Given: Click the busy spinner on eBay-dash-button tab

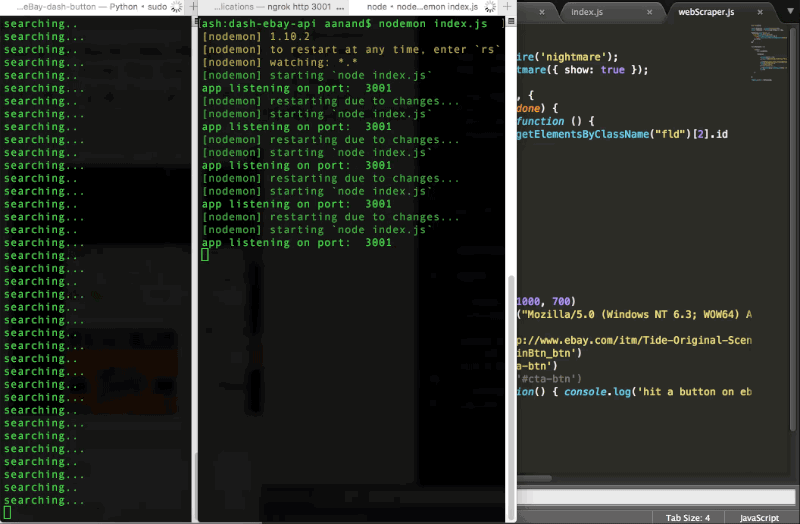Looking at the screenshot, I should click(x=177, y=7).
